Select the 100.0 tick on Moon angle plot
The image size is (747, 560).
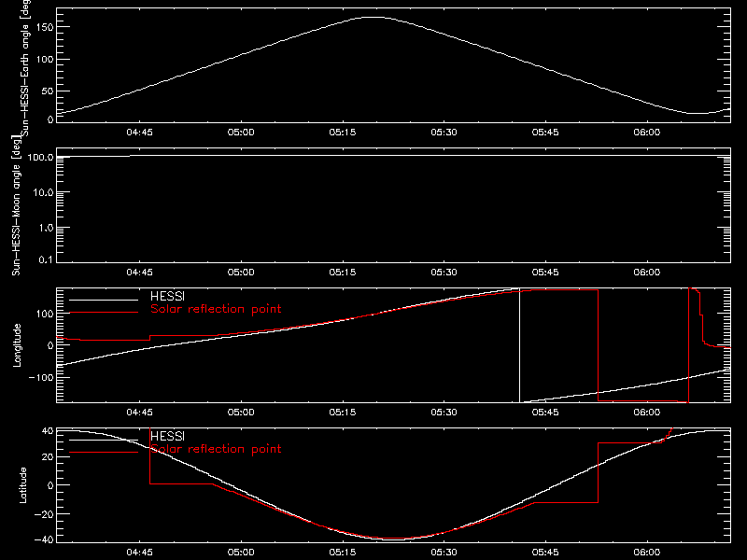coord(40,157)
